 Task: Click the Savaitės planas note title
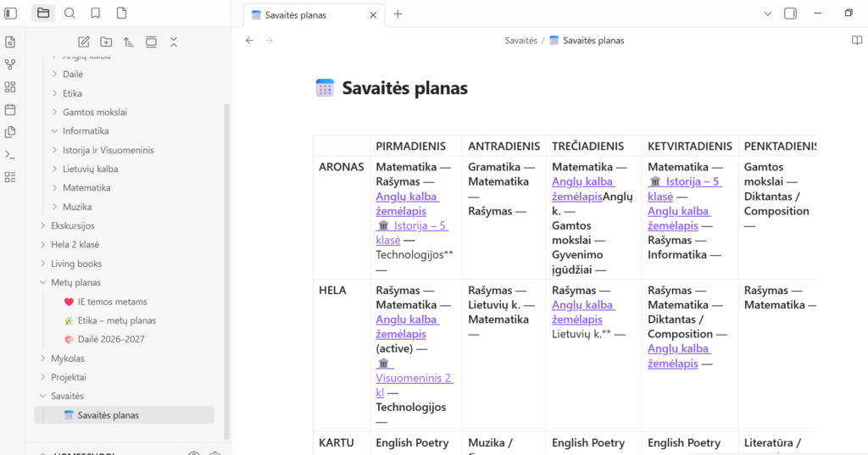click(x=404, y=88)
